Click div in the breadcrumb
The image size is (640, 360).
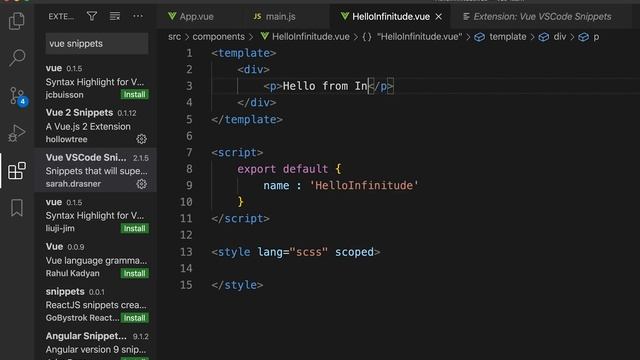553,37
